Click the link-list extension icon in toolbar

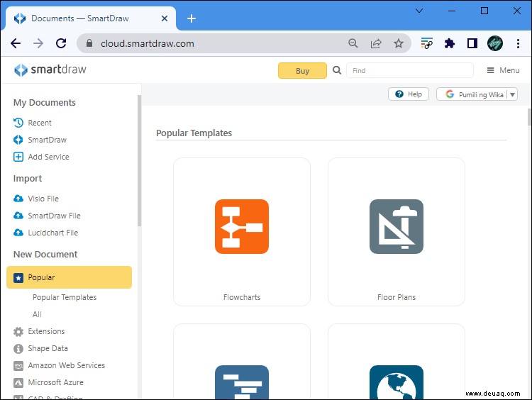point(426,43)
